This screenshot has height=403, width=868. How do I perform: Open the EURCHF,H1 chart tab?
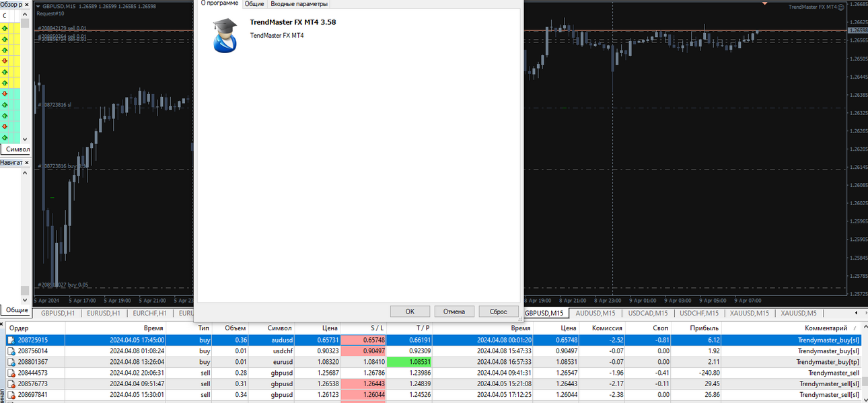pyautogui.click(x=149, y=314)
